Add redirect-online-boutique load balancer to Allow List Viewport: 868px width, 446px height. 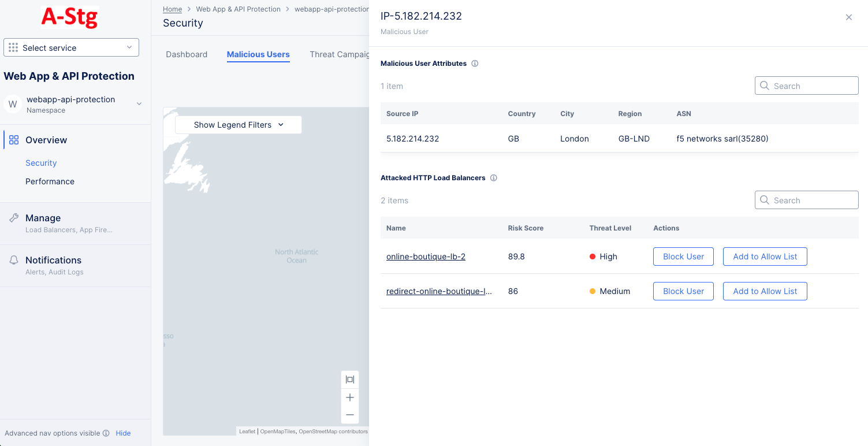point(765,291)
